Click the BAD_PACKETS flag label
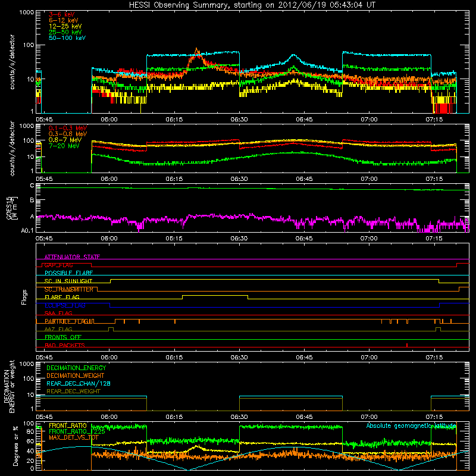Viewport: 476px width, 476px height. (65, 346)
